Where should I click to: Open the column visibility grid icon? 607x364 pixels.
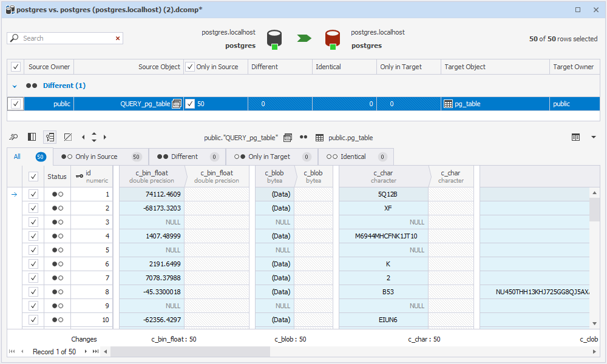(575, 137)
